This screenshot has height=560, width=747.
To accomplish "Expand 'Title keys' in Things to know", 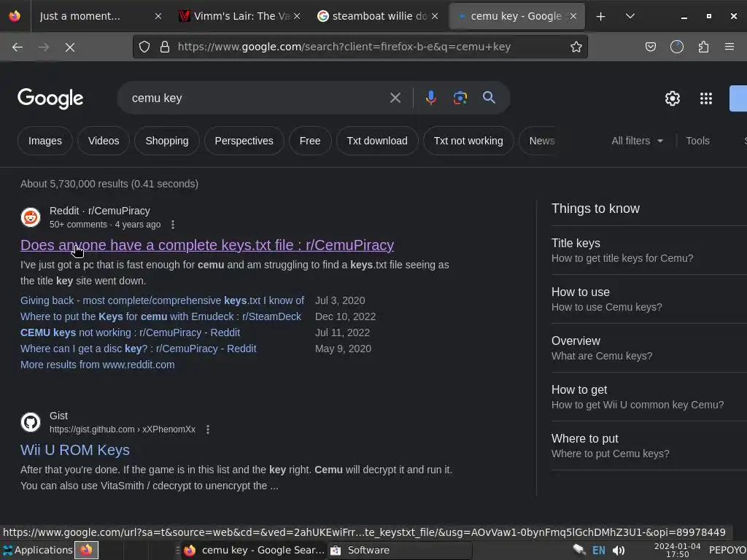I will 649,251.
